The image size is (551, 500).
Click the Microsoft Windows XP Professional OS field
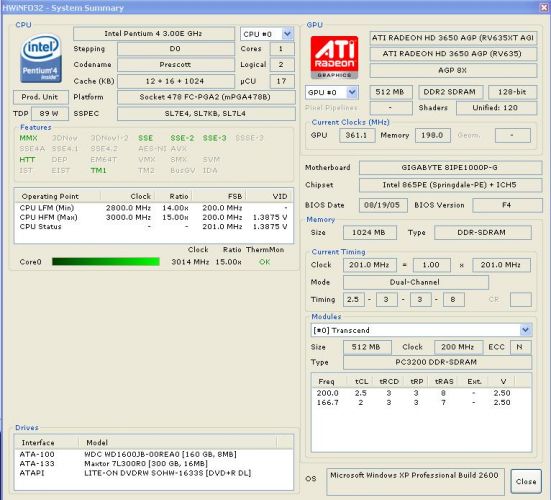click(415, 481)
